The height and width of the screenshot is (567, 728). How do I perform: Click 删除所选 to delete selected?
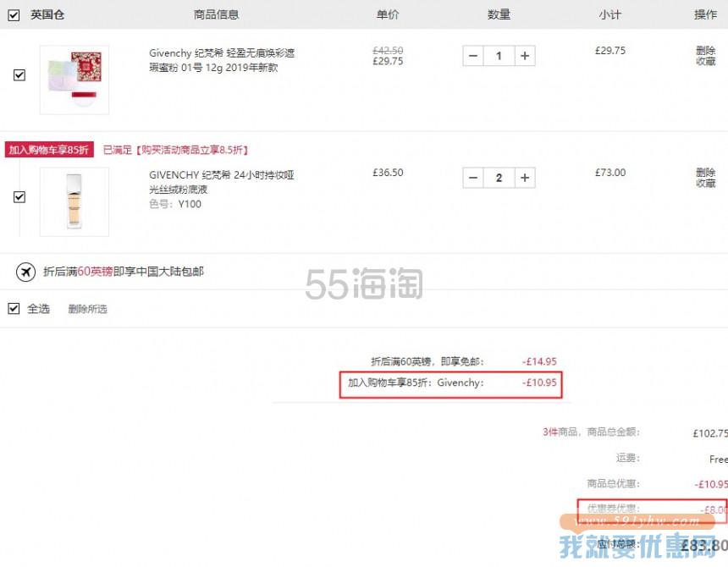click(x=88, y=309)
